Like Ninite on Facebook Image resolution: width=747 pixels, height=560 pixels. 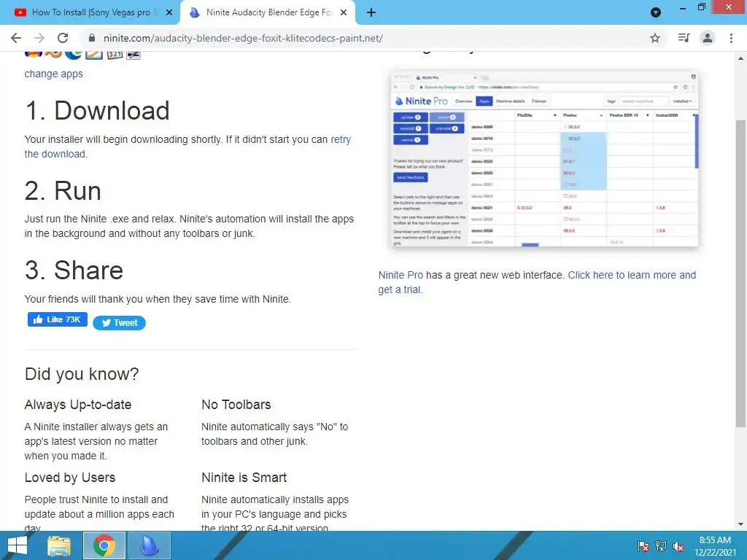[58, 319]
